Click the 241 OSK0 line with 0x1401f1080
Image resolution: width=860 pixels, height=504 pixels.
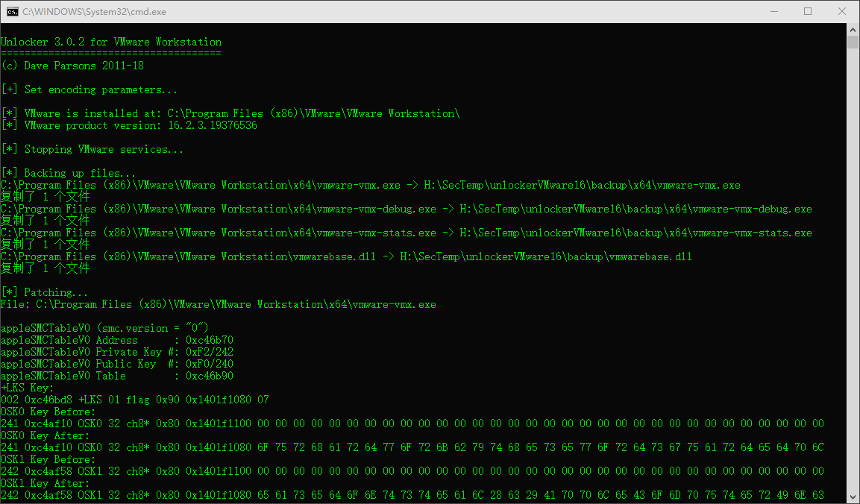point(412,447)
